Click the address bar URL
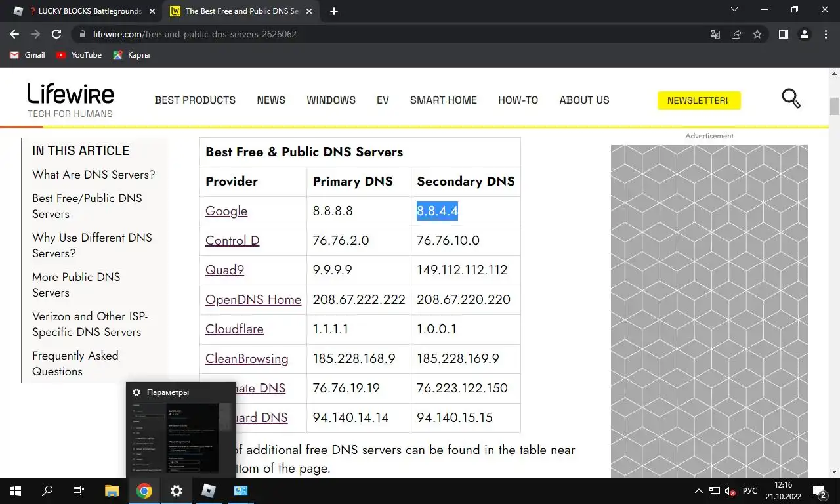840x504 pixels. pos(195,34)
